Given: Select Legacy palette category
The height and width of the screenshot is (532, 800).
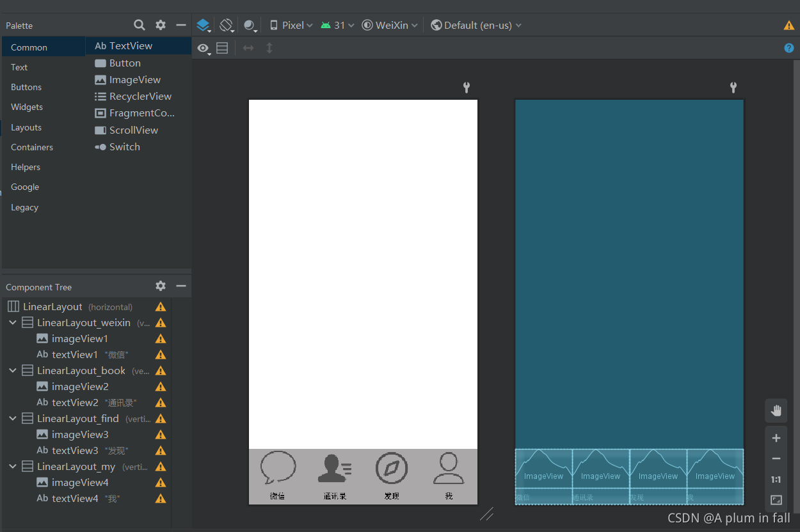Looking at the screenshot, I should [x=44, y=207].
